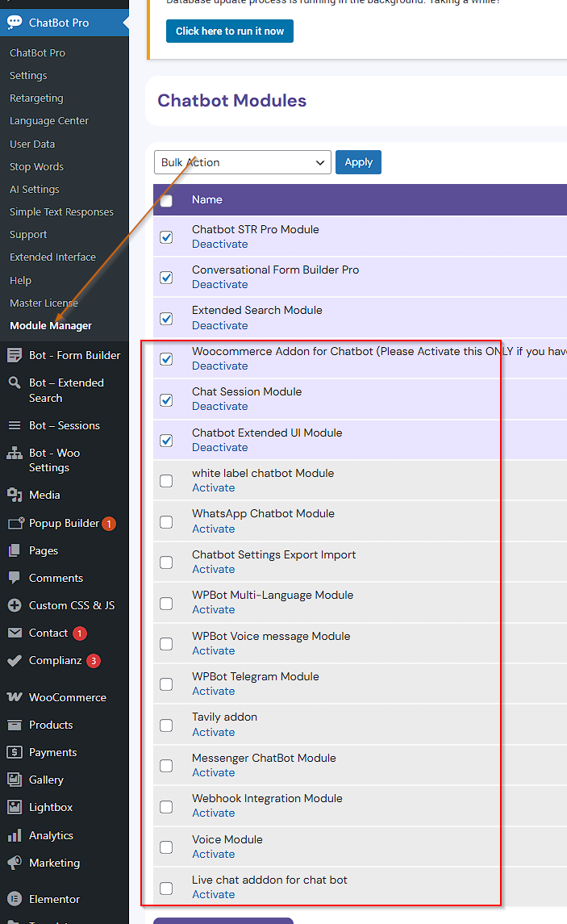567x924 pixels.
Task: Uncheck the Conversational Form Builder Pro checkbox
Action: 166,278
